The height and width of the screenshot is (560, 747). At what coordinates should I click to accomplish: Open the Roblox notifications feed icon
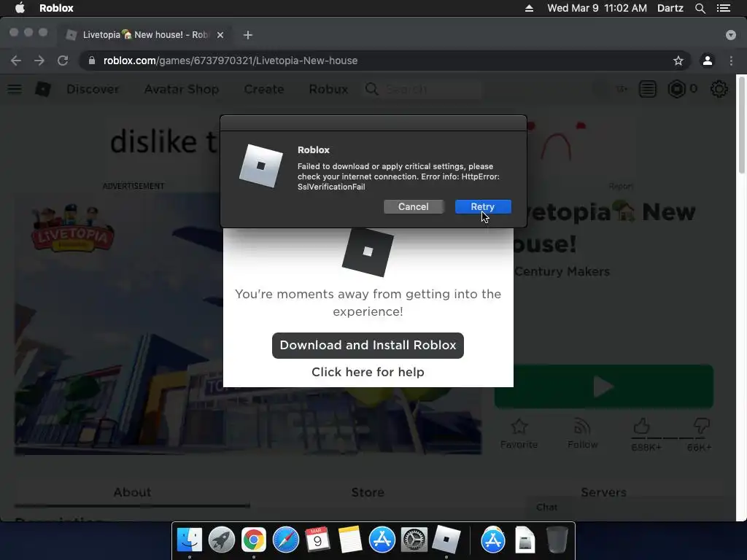[x=648, y=89]
